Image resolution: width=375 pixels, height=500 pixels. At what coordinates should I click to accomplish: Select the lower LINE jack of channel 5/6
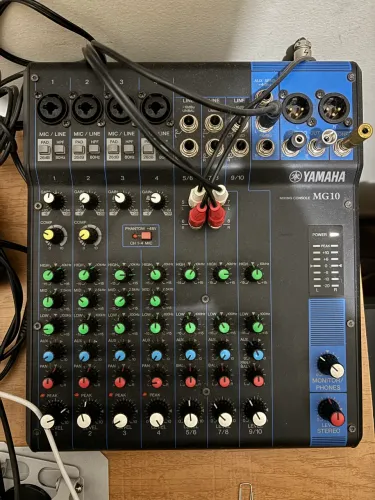189,148
